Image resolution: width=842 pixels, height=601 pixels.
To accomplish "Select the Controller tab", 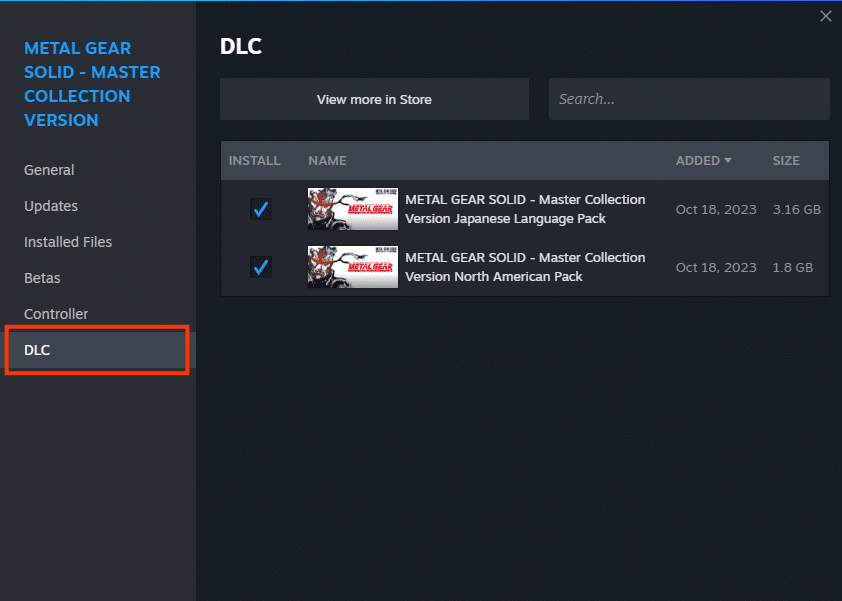I will [x=56, y=314].
